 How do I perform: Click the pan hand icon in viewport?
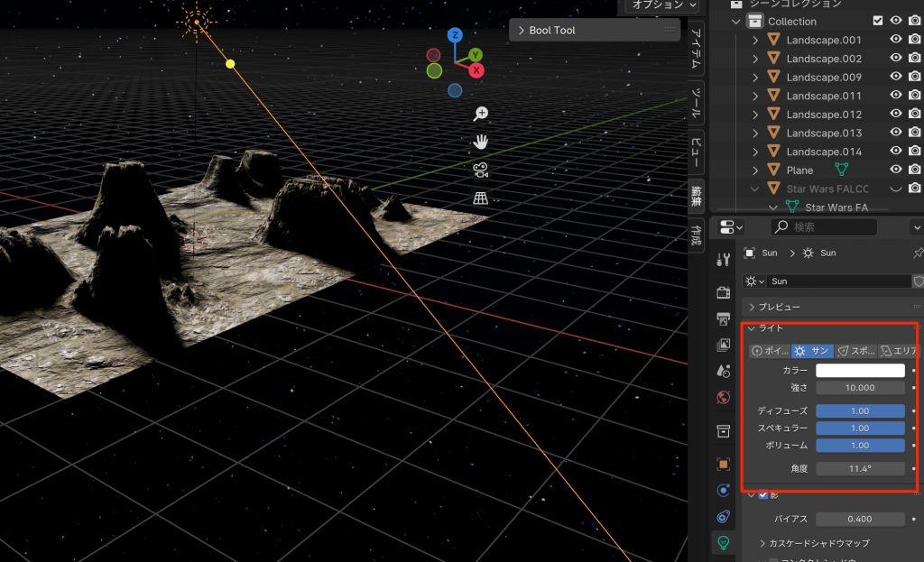coord(481,142)
